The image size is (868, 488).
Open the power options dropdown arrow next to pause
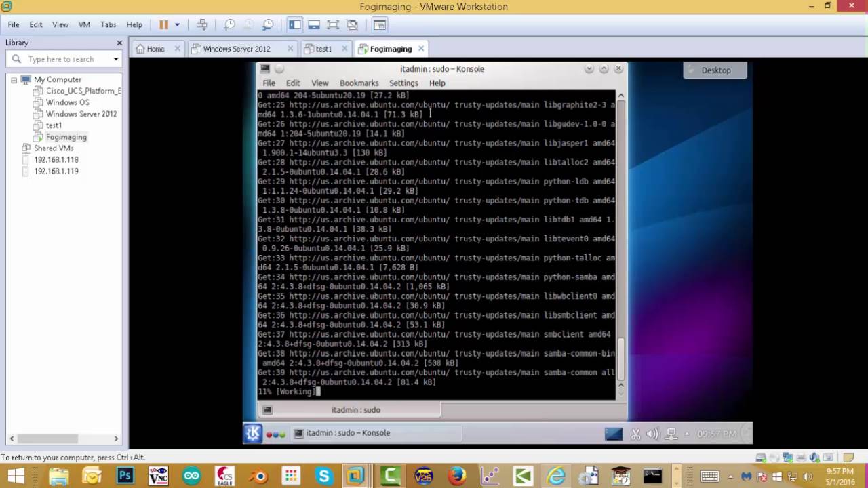(x=177, y=24)
